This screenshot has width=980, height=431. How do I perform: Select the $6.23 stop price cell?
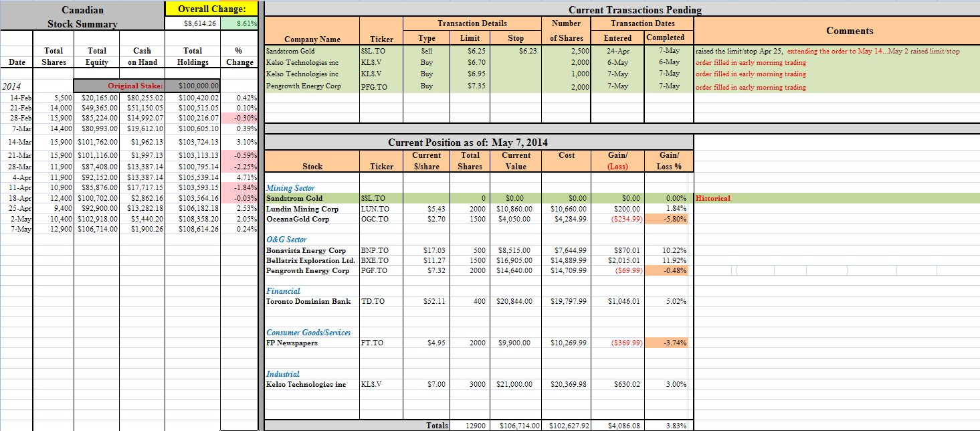click(x=516, y=51)
